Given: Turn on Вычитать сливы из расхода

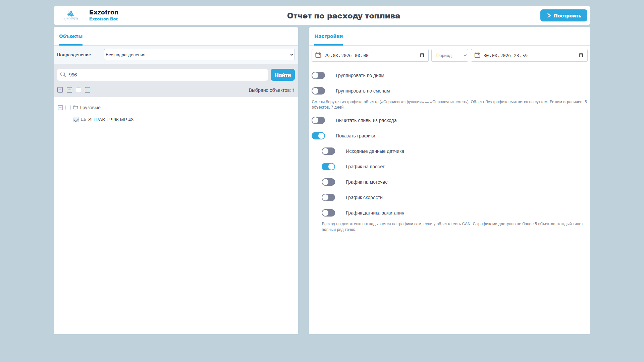Looking at the screenshot, I should (318, 120).
